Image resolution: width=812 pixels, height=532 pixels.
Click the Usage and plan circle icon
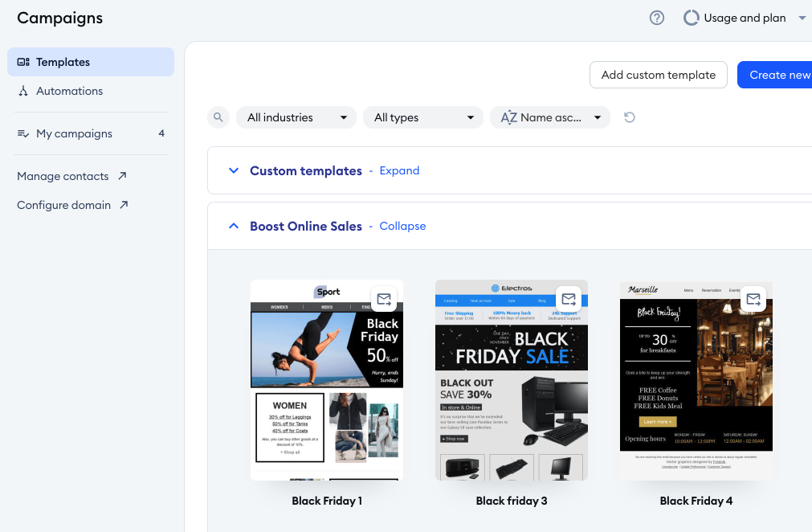(x=691, y=18)
